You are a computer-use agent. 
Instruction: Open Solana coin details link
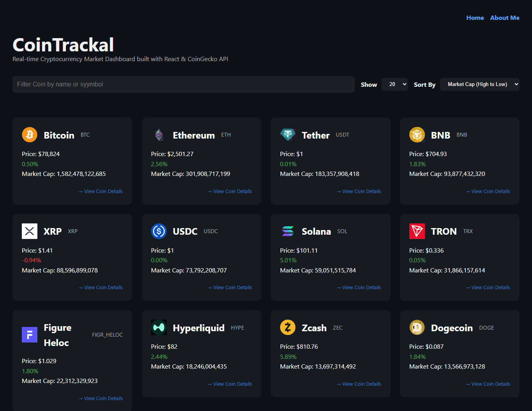tap(359, 288)
